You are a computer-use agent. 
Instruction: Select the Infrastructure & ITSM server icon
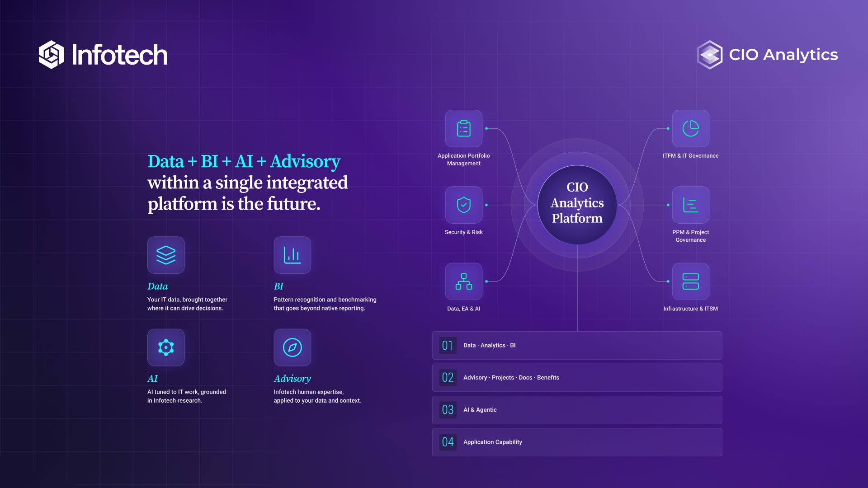(x=691, y=281)
